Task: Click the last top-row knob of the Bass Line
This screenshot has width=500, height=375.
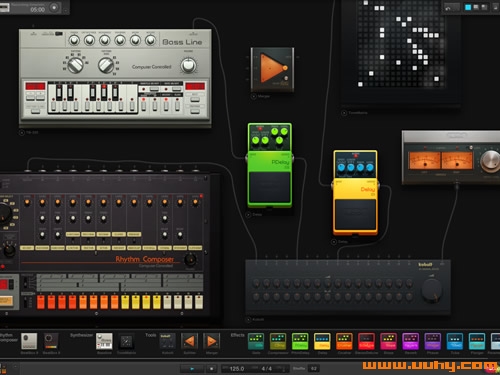Action: (x=150, y=40)
